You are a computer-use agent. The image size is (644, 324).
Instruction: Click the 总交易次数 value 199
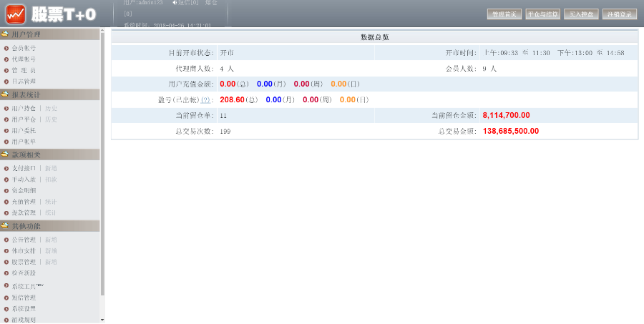click(x=225, y=132)
